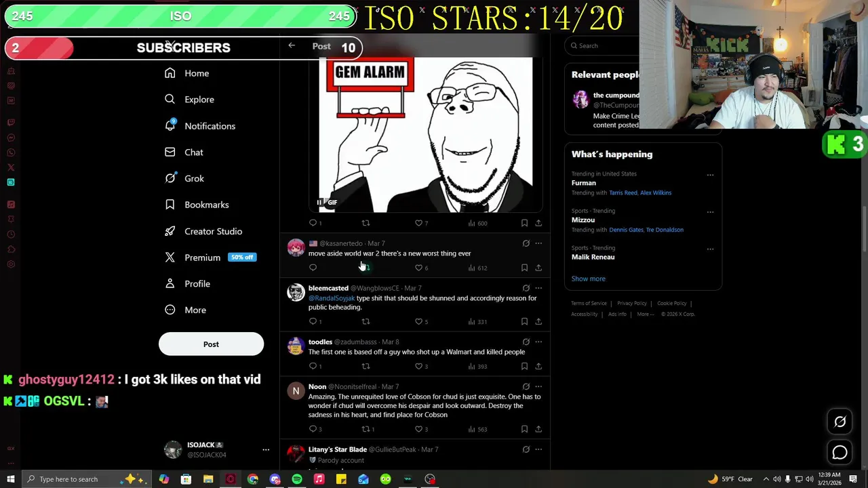Screen dimensions: 868x488
Task: Expand the More menu in X sidebar
Action: tap(185, 310)
